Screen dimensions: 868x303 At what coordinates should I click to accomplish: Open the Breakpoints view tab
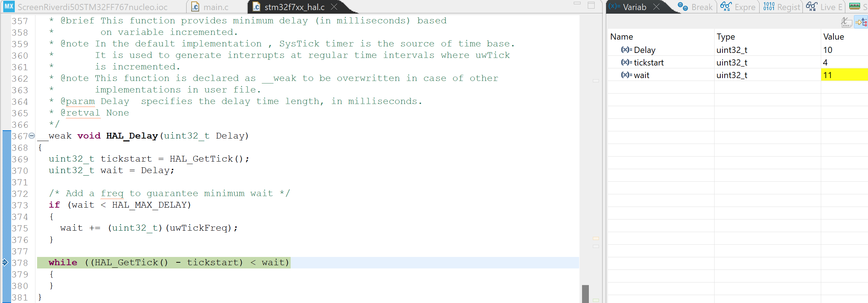click(x=695, y=7)
